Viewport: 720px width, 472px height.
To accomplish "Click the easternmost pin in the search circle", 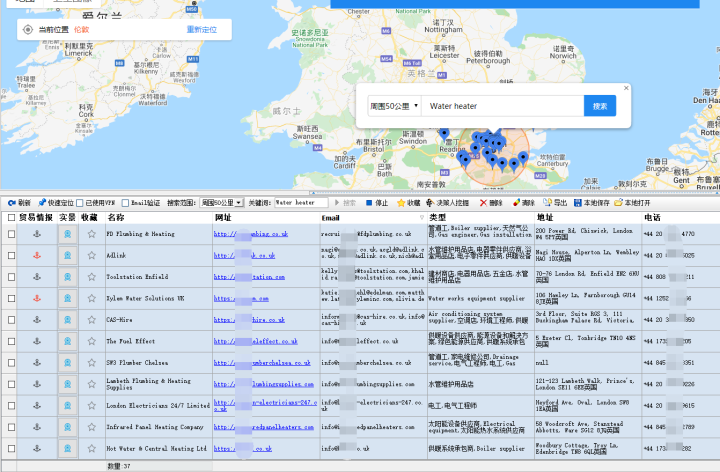I will click(x=523, y=158).
